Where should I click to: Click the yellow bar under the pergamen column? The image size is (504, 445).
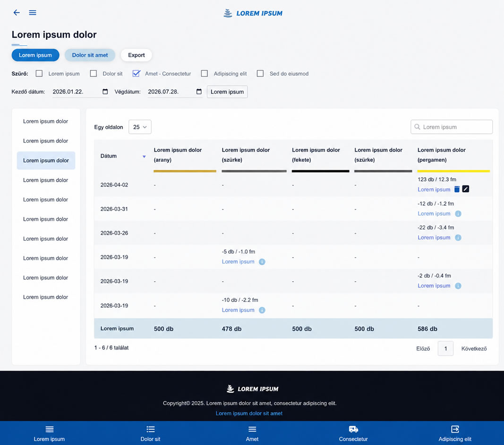[x=453, y=171]
